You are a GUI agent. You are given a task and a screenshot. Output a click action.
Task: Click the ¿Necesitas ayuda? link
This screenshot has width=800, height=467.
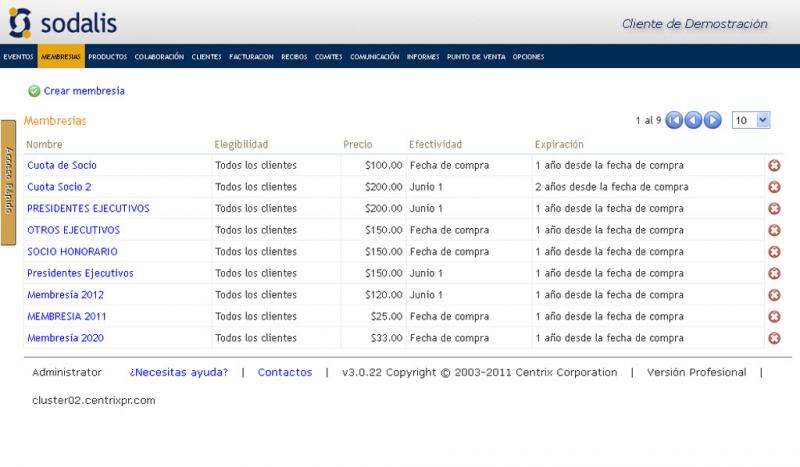pyautogui.click(x=178, y=372)
